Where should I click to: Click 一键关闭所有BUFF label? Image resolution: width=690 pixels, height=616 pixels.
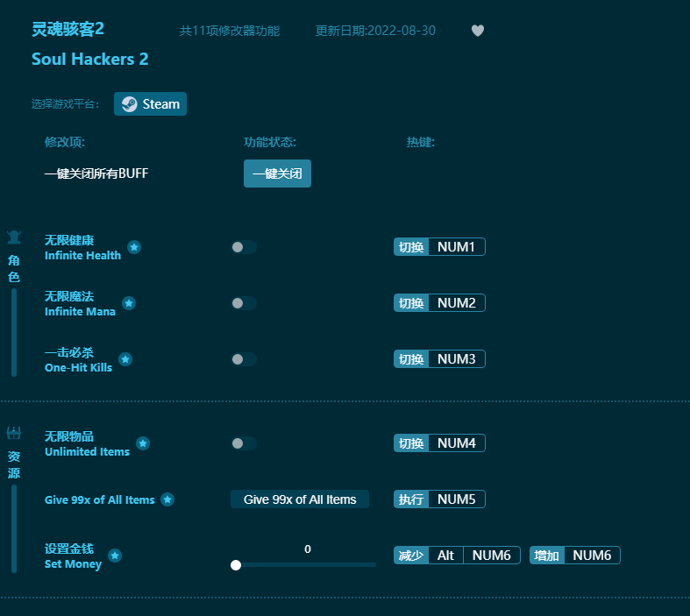pos(96,173)
